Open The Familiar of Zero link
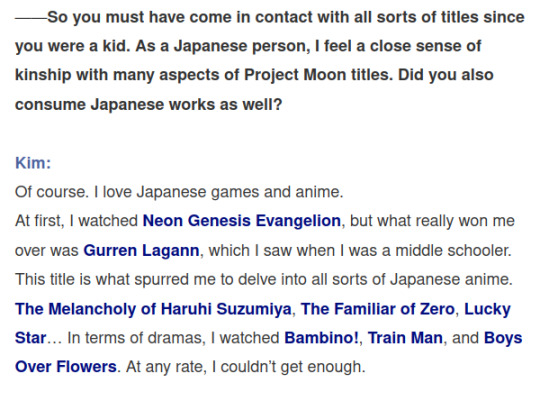Screen dimensions: 540x401 click(377, 309)
